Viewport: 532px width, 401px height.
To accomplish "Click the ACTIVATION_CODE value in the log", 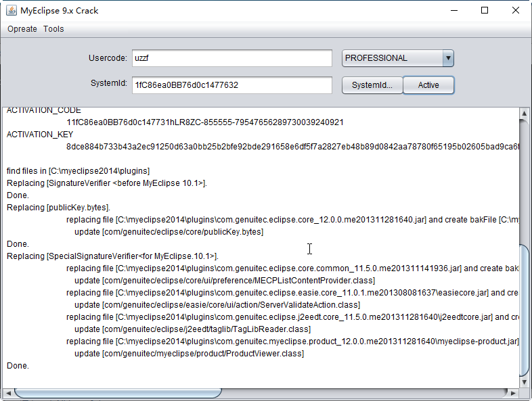I will coord(204,122).
